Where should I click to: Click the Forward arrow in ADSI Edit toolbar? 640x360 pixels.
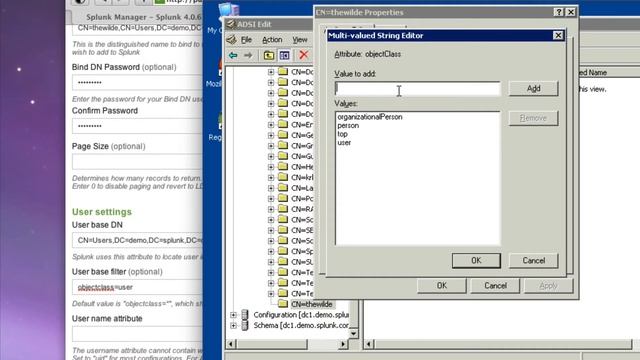[248, 55]
